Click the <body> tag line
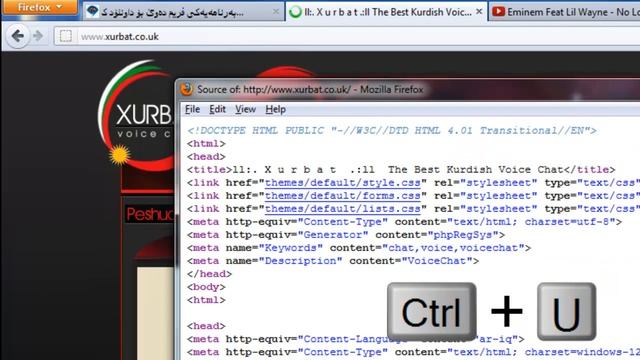This screenshot has width=640, height=360. click(x=206, y=287)
